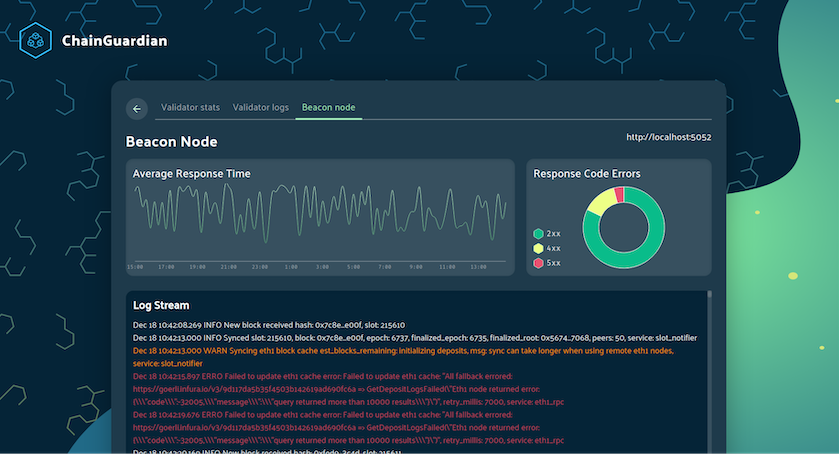This screenshot has height=454, width=839.
Task: Click the red segment of the donut chart
Action: (x=620, y=195)
